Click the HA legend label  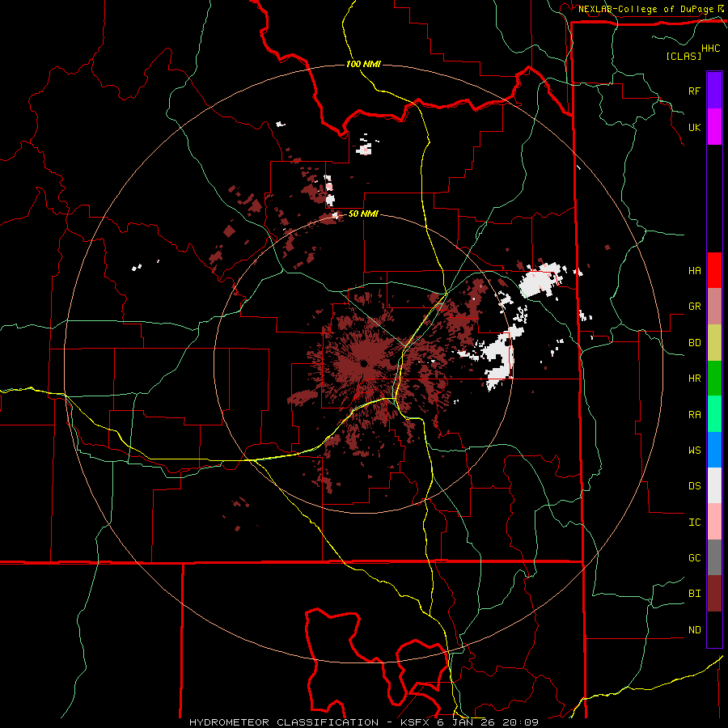[694, 271]
